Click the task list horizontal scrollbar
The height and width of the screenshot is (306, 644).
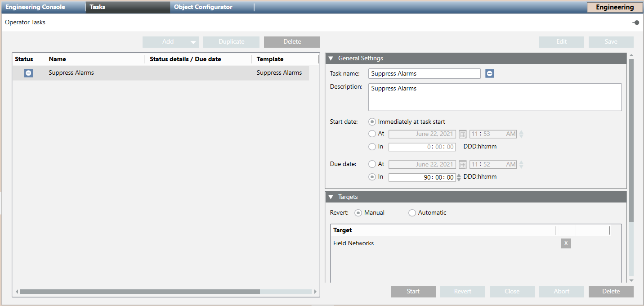[x=140, y=292]
